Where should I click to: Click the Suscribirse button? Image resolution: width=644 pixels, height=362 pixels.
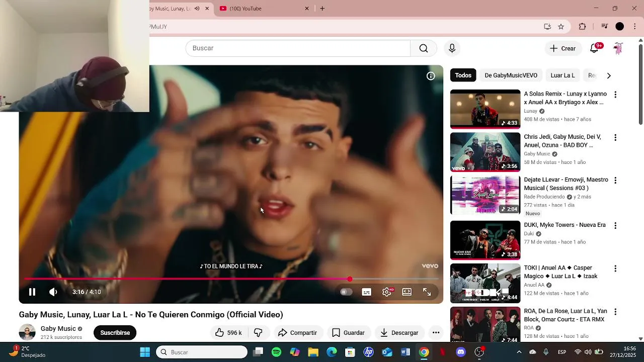[115, 333]
